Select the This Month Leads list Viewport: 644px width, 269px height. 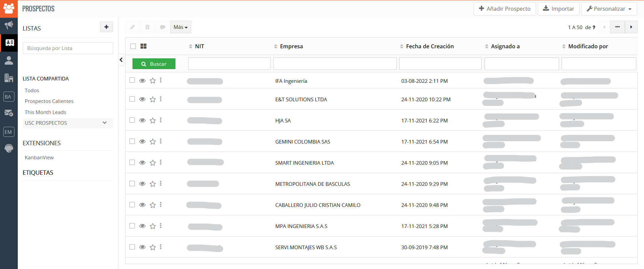click(x=45, y=112)
